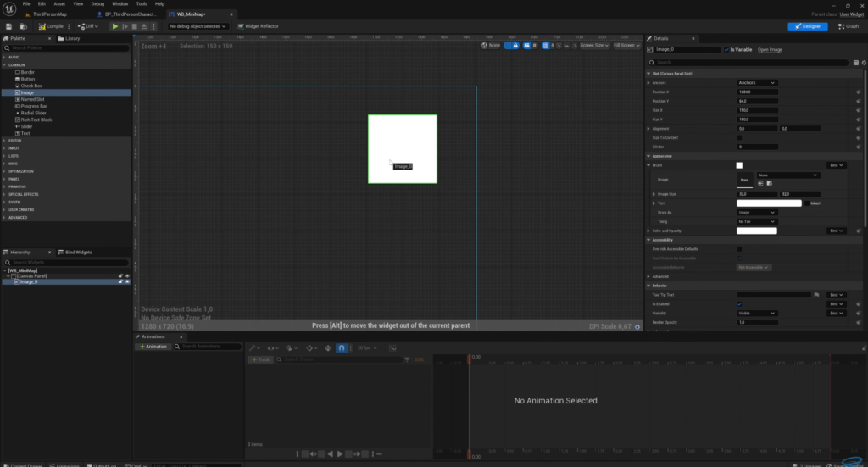
Task: Add a new Animation
Action: point(153,347)
